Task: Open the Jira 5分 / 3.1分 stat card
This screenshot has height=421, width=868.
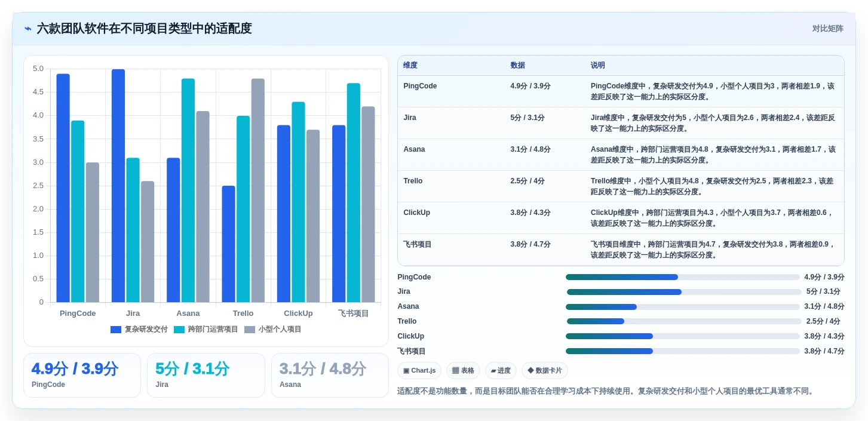Action: coord(206,375)
